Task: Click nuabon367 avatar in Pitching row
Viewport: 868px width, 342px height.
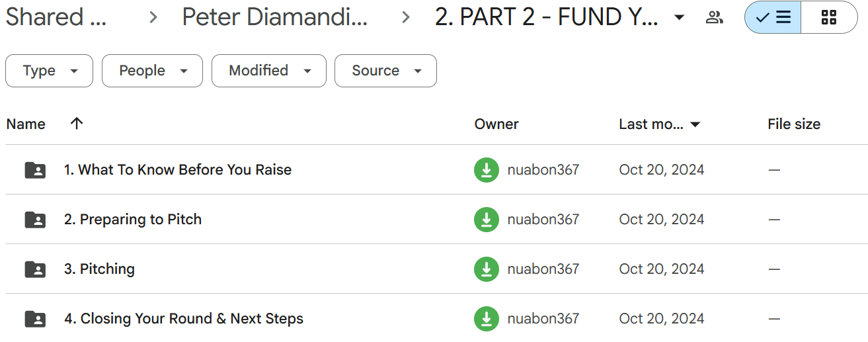Action: [x=487, y=269]
